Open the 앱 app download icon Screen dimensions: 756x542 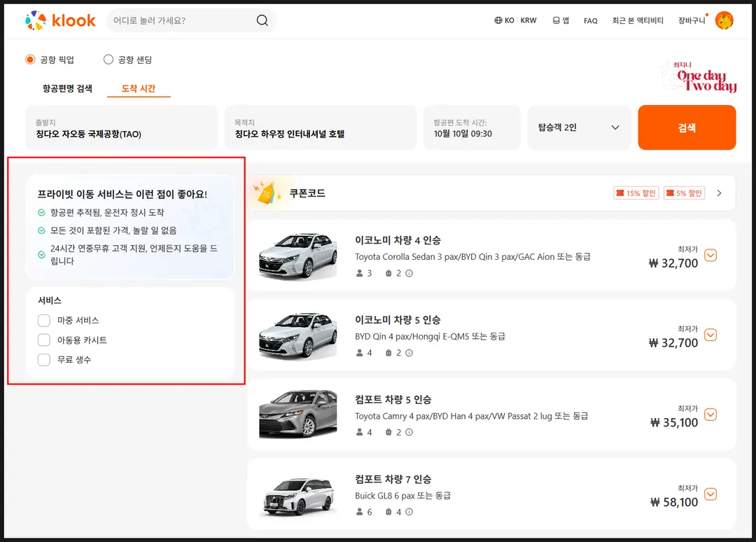(556, 20)
